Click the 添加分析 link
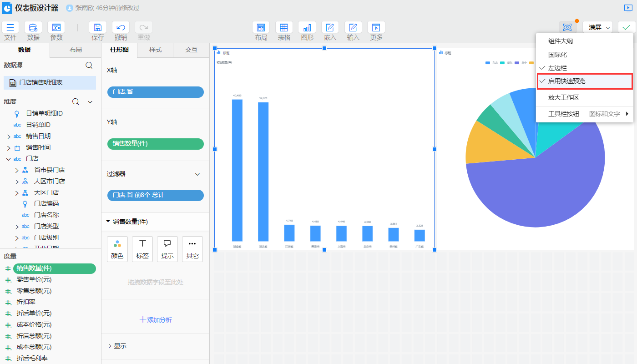This screenshot has width=637, height=364. click(x=156, y=320)
